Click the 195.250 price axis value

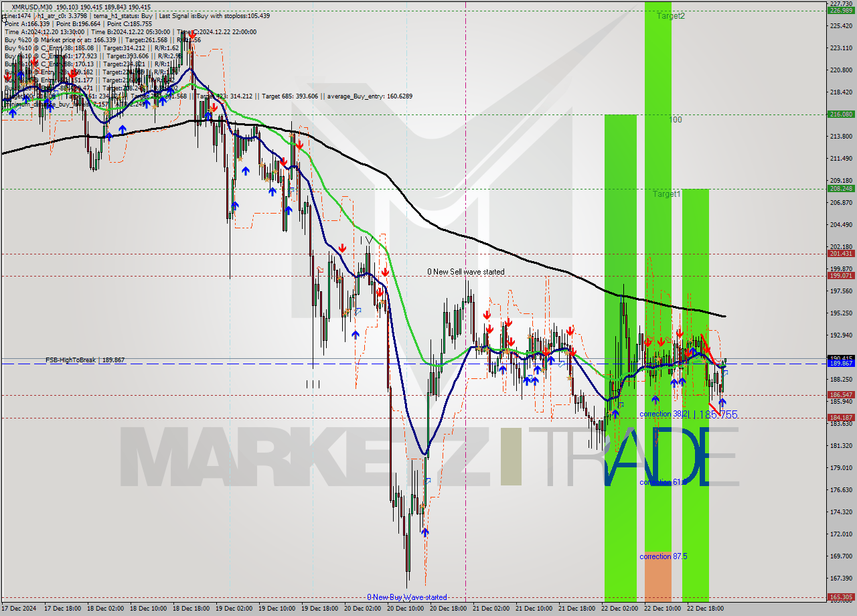[841, 313]
